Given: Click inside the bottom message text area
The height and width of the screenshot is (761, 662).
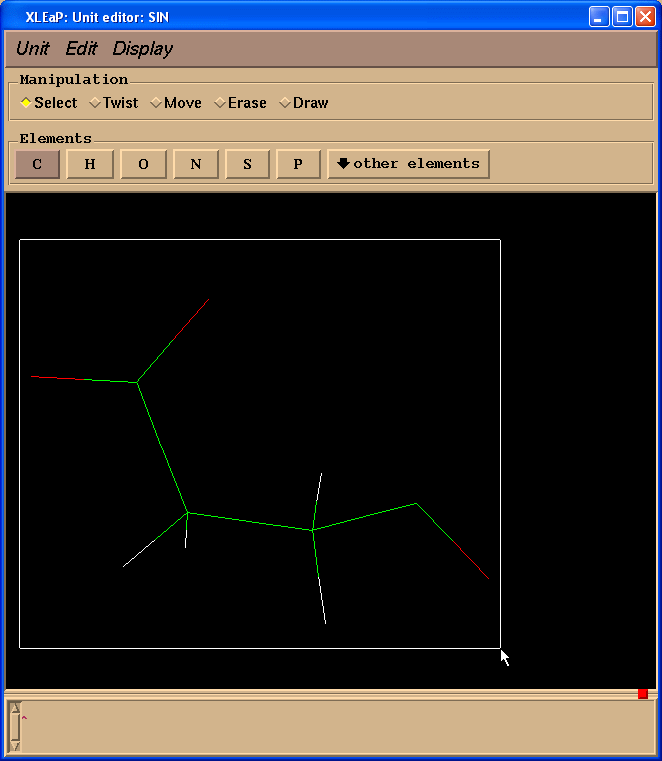Looking at the screenshot, I should pos(337,727).
